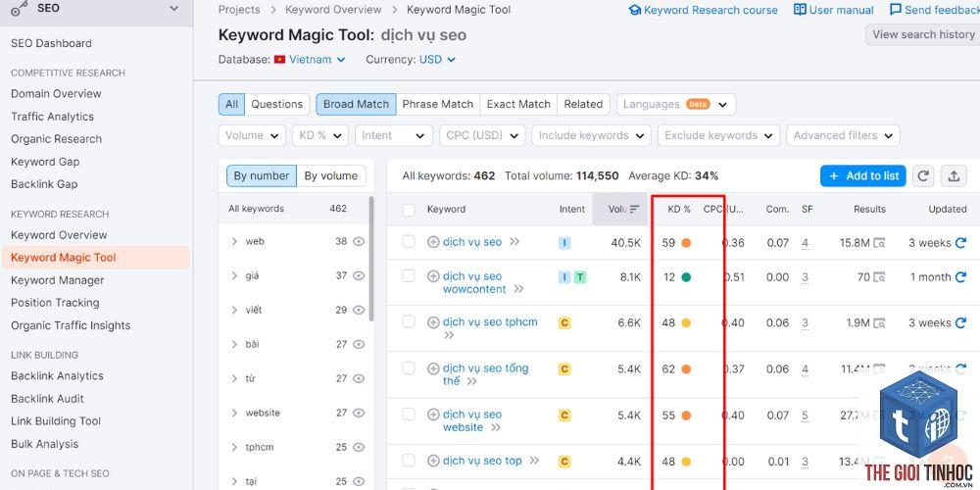Expand the 'tphcm' keyword group
This screenshot has width=980, height=490.
coord(234,447)
